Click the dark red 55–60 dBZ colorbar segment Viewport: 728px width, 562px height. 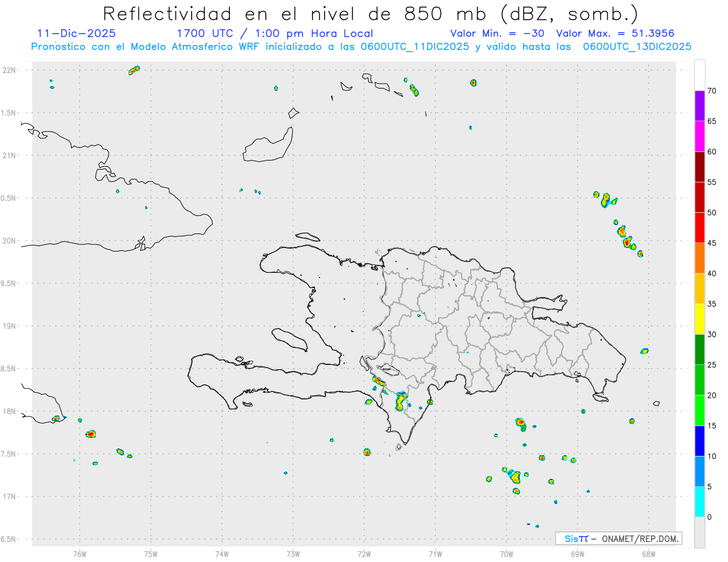(x=699, y=167)
